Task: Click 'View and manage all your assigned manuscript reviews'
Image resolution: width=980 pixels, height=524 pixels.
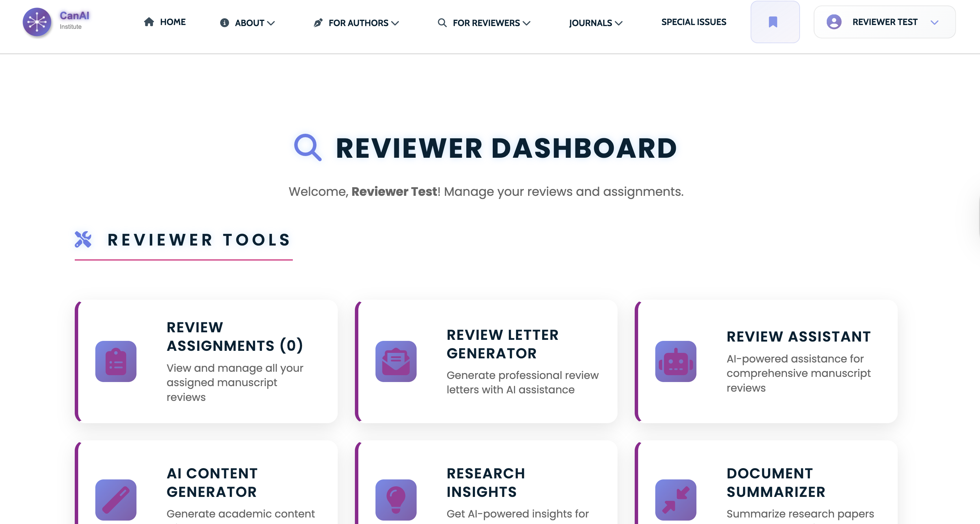Action: (x=235, y=382)
